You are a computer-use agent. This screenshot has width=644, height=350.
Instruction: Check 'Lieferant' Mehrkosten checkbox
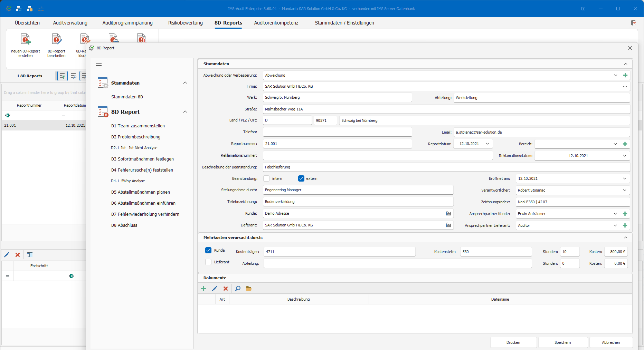208,262
